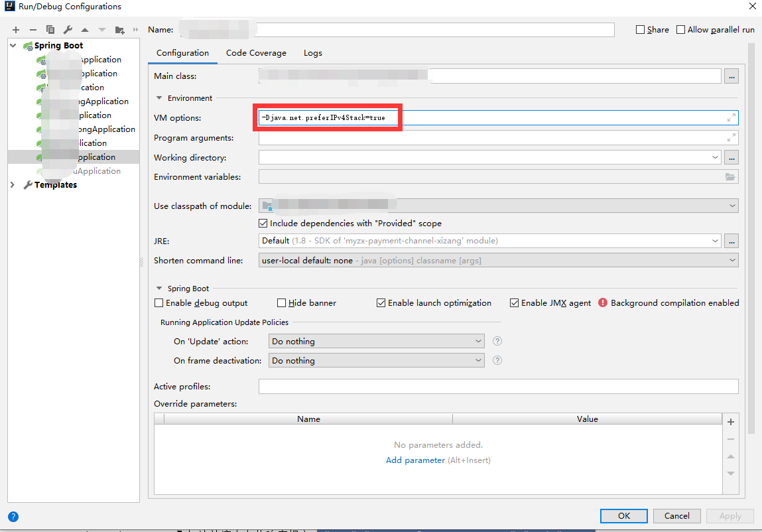Add new configuration with plus icon
The height and width of the screenshot is (532, 762).
pos(15,30)
